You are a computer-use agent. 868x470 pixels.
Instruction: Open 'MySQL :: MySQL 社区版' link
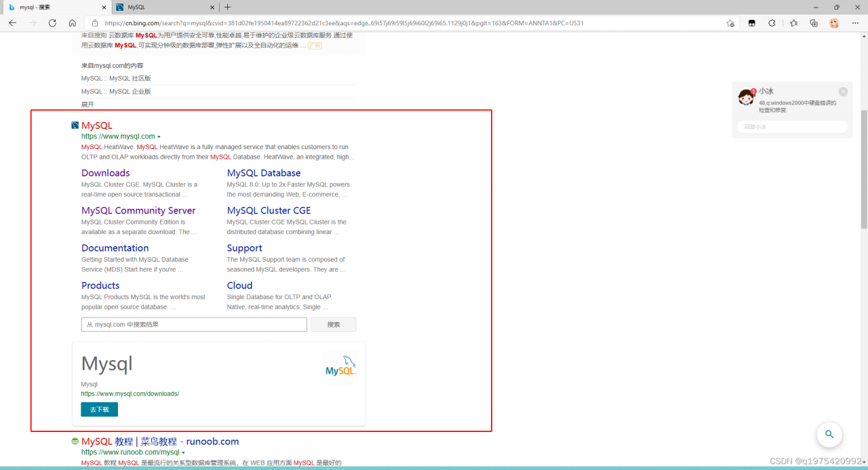(x=116, y=79)
